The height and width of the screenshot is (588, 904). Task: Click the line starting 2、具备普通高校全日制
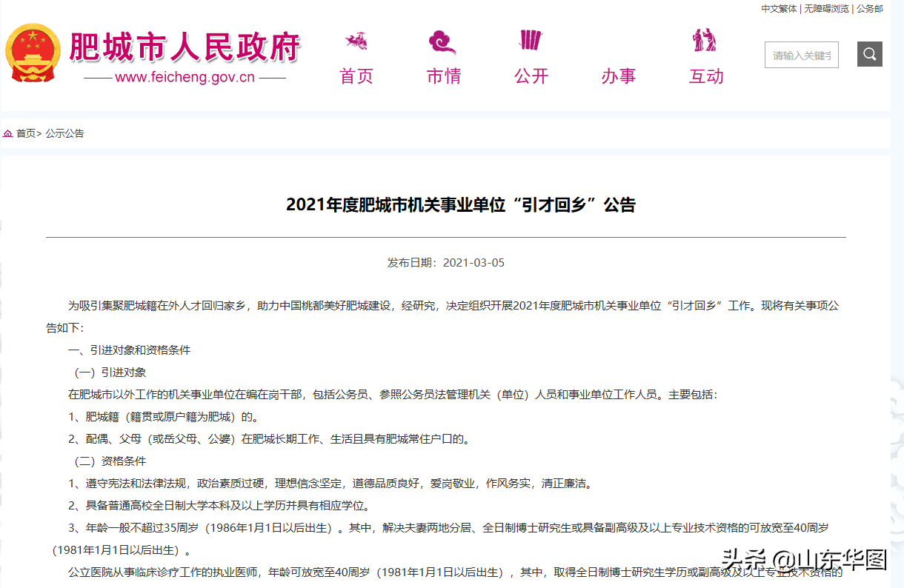(219, 505)
